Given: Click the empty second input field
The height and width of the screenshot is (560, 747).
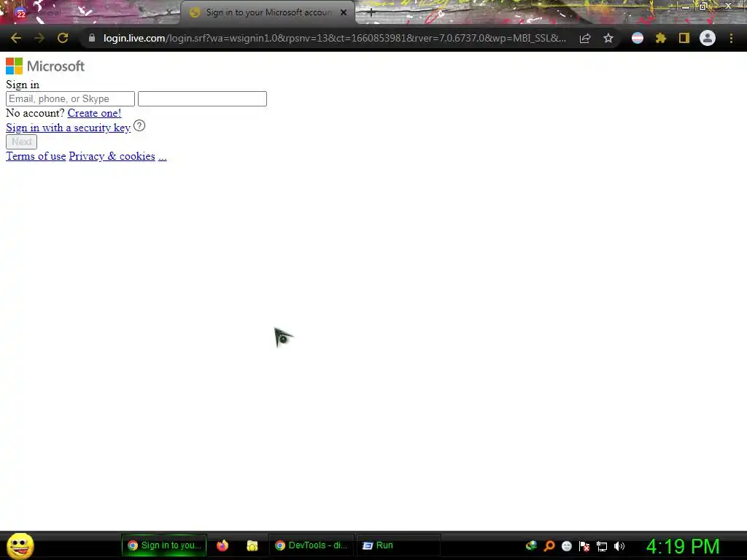Looking at the screenshot, I should coord(203,98).
